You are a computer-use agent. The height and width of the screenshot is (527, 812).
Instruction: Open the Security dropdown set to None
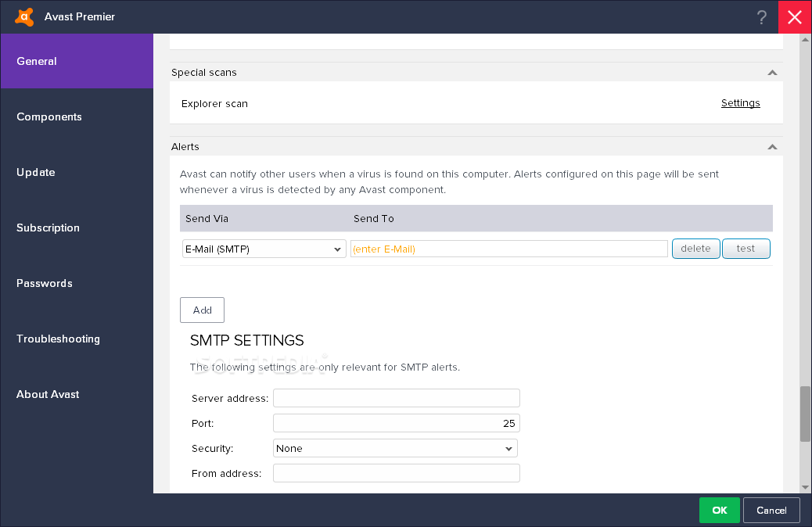coord(395,449)
